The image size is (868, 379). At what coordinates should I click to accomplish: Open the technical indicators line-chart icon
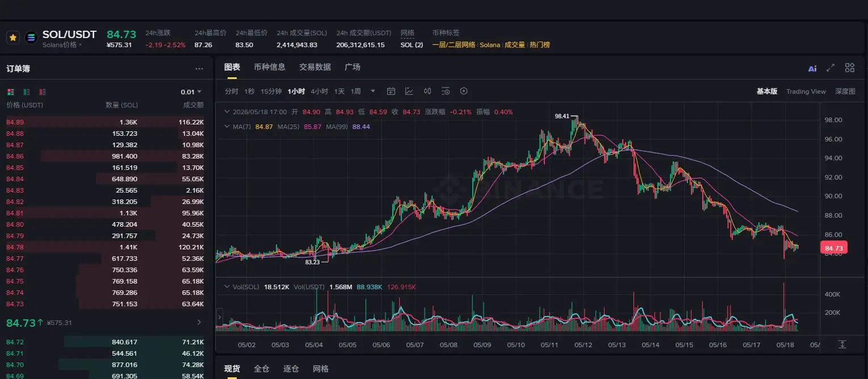click(409, 91)
